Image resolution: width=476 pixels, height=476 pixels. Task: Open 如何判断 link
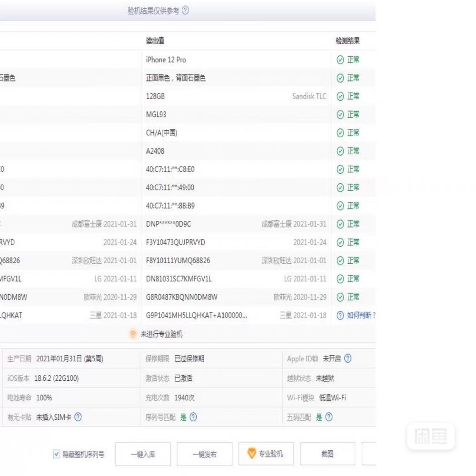[x=361, y=316]
